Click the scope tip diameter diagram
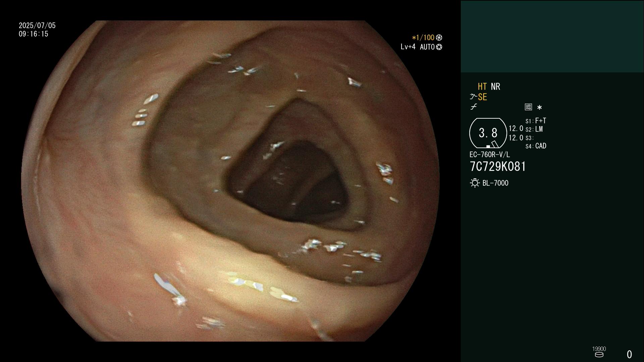The image size is (644, 362). [488, 133]
